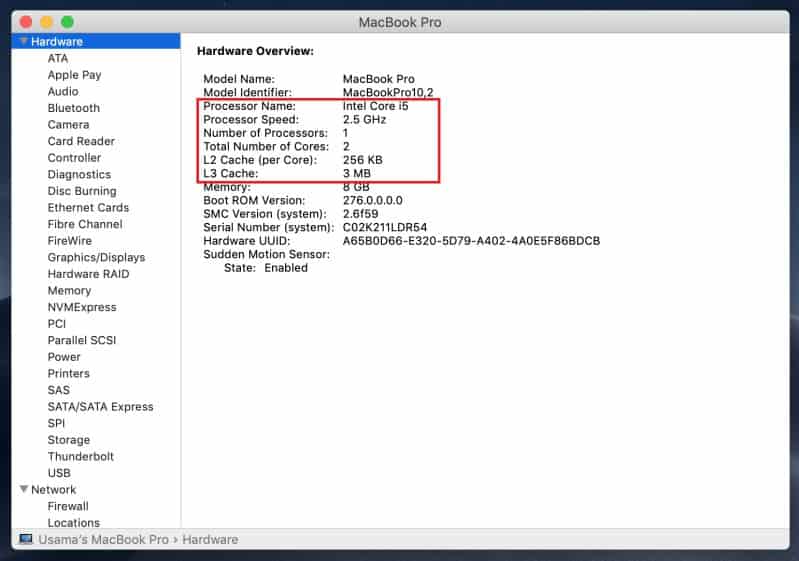Open the Camera section
This screenshot has width=799, height=561.
click(68, 124)
